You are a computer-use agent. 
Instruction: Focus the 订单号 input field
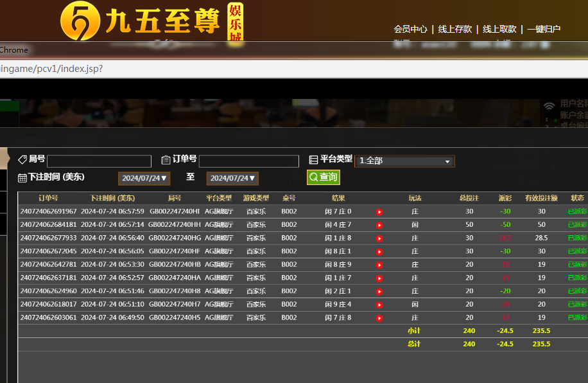[x=248, y=161]
